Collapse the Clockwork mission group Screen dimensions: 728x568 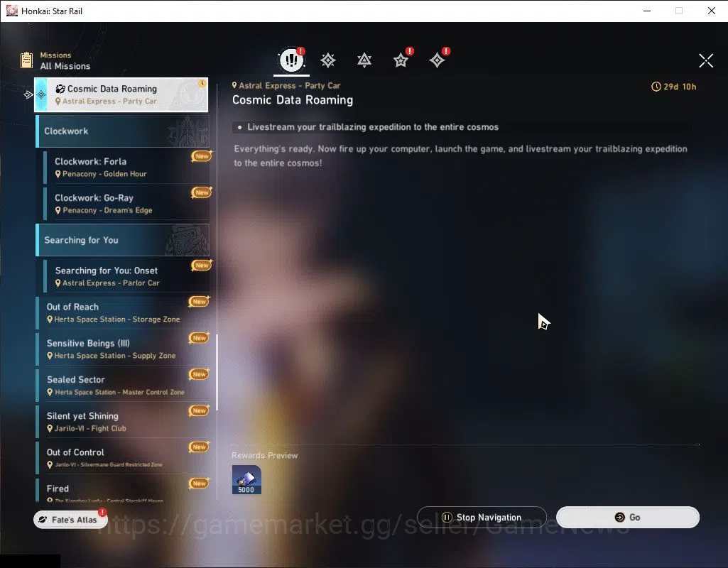pyautogui.click(x=123, y=131)
